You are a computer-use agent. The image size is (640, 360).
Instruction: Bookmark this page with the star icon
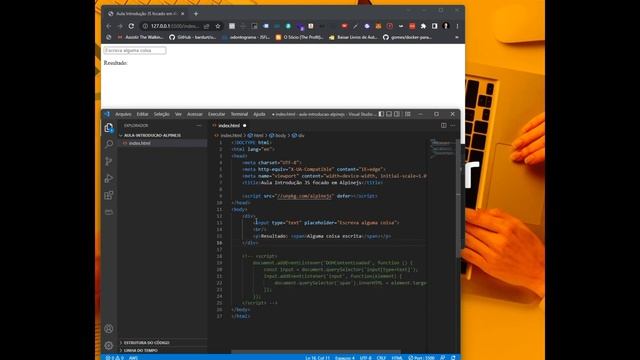[x=218, y=26]
